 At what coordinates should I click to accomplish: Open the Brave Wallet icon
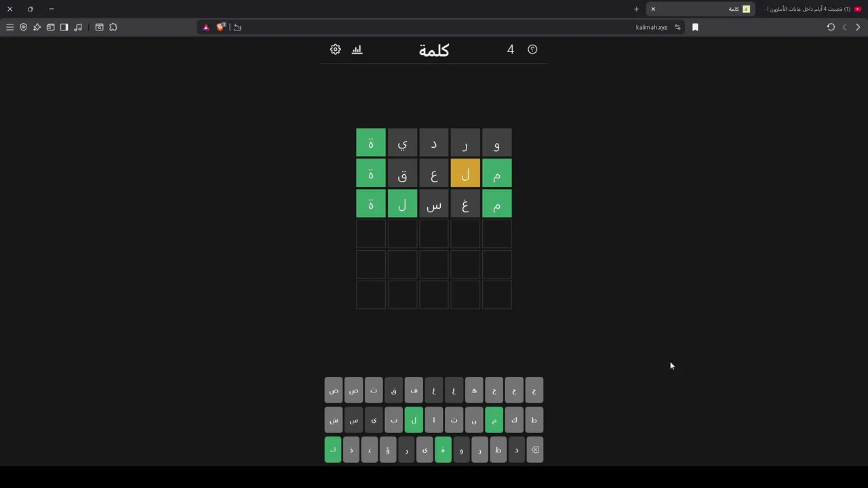51,27
